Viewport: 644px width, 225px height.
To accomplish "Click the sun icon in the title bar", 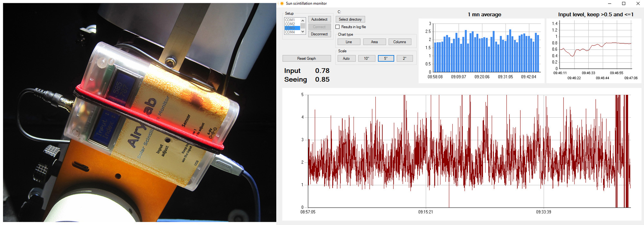I will pyautogui.click(x=282, y=4).
